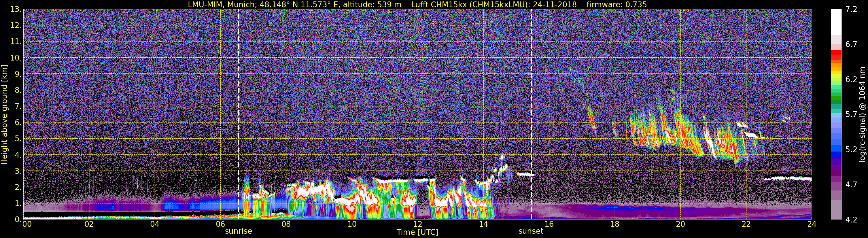Click the white cloud layer after 22 UTC
Viewport: 868px width, 238px height.
(788, 178)
